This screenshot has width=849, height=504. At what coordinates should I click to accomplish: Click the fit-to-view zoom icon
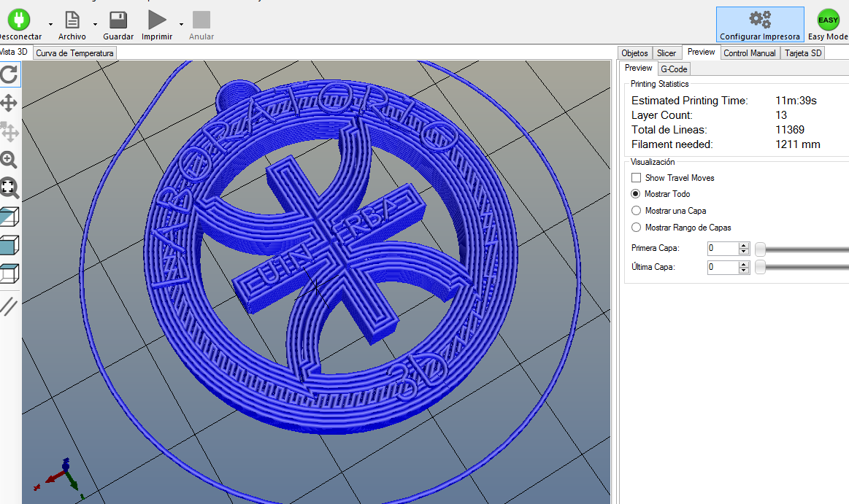click(9, 187)
